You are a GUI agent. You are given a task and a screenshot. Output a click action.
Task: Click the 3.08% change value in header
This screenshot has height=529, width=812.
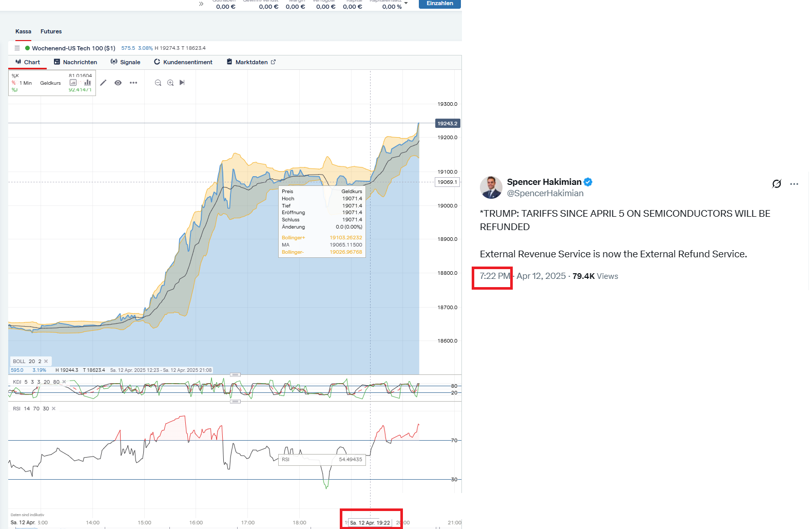pyautogui.click(x=145, y=48)
